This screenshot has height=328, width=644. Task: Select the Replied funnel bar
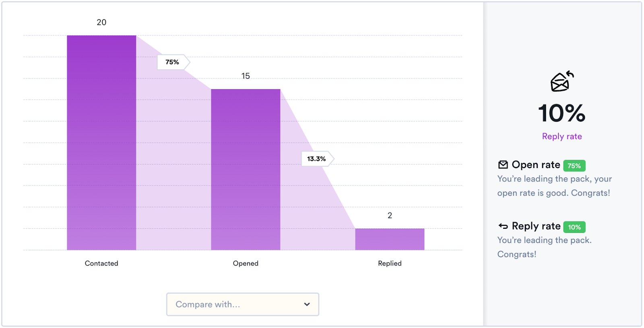(389, 239)
